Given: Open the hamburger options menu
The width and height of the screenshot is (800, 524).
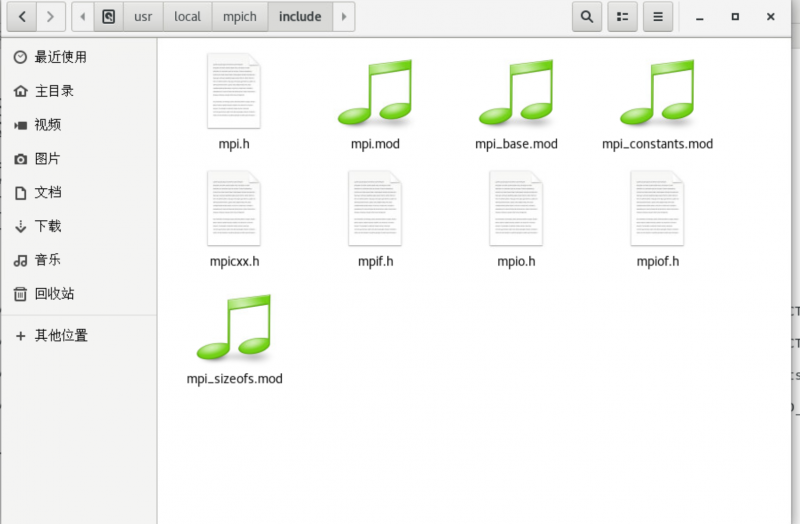Looking at the screenshot, I should click(x=656, y=17).
